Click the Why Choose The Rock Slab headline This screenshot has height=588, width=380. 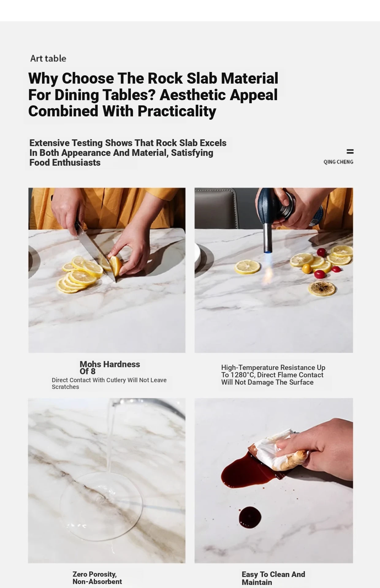pos(153,95)
